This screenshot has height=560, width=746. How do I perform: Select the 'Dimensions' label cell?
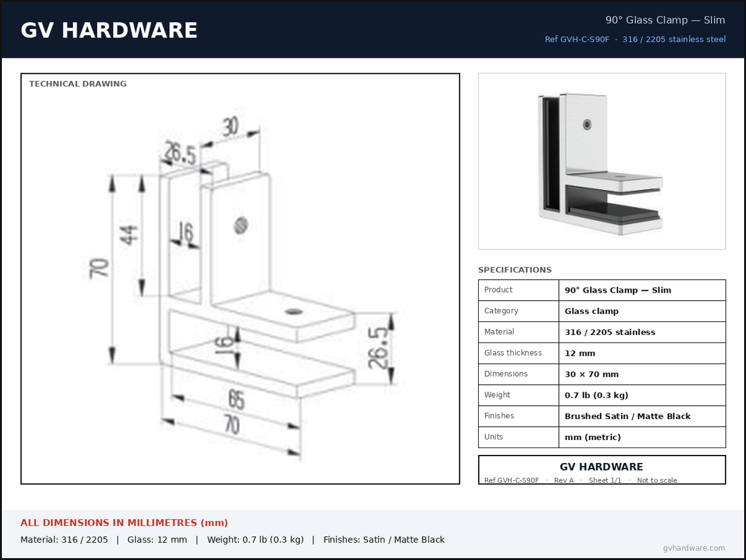tap(518, 374)
